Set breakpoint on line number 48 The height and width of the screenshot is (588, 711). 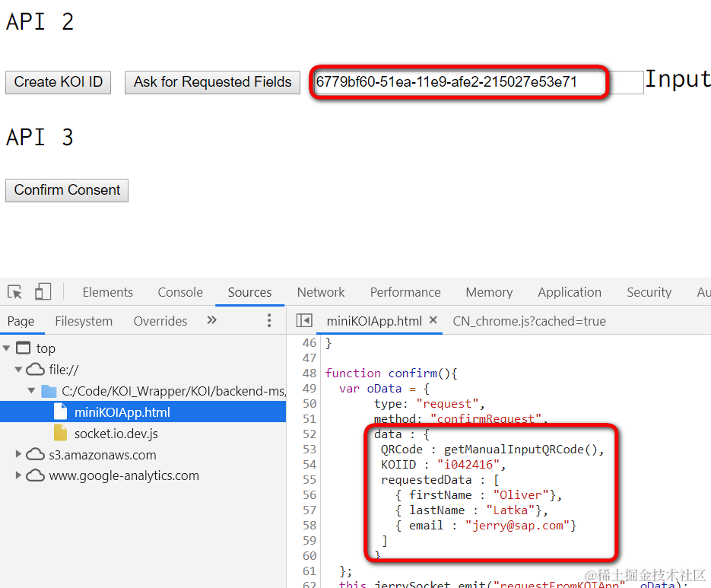point(309,373)
